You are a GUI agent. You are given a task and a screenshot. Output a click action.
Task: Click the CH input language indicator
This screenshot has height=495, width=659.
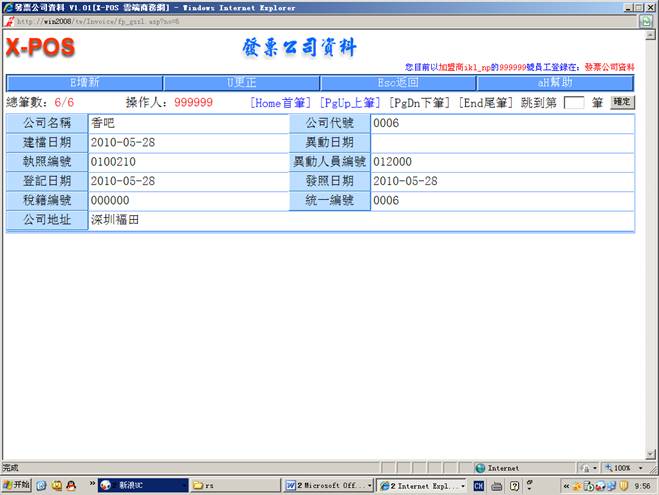(x=479, y=485)
